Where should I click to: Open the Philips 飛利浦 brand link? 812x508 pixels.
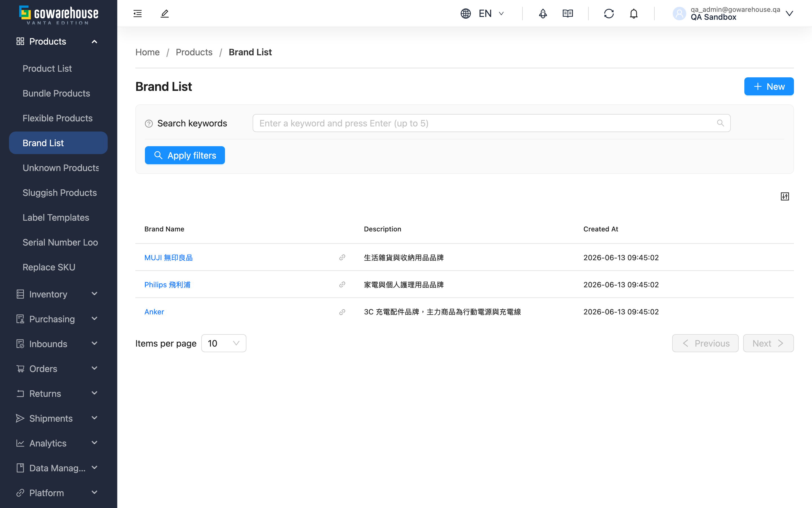coord(167,285)
